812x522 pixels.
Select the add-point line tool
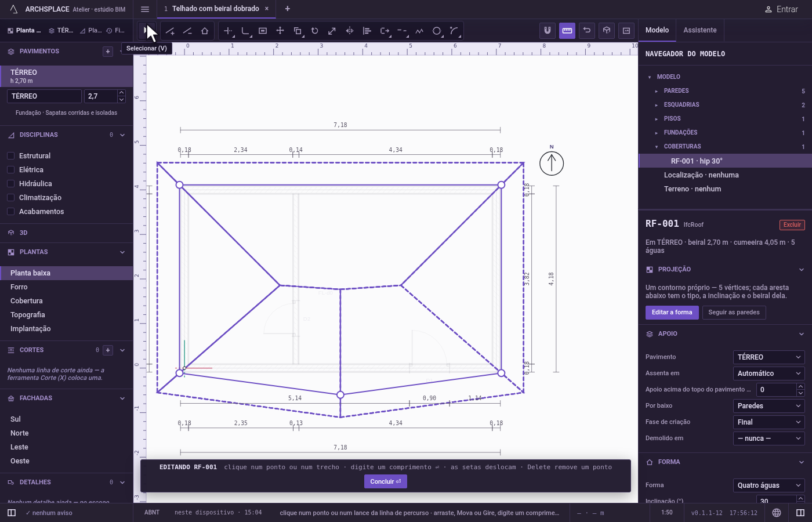coord(170,31)
